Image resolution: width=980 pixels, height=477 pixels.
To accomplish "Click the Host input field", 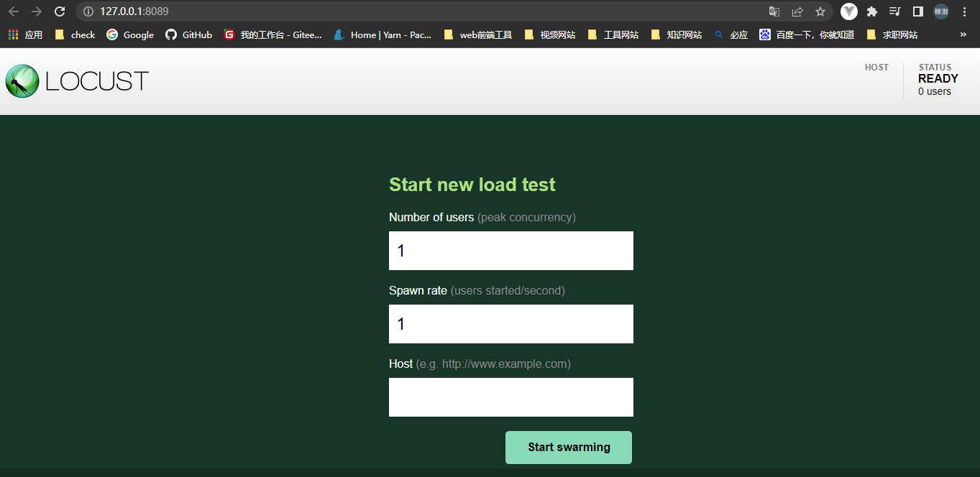I will [x=511, y=397].
